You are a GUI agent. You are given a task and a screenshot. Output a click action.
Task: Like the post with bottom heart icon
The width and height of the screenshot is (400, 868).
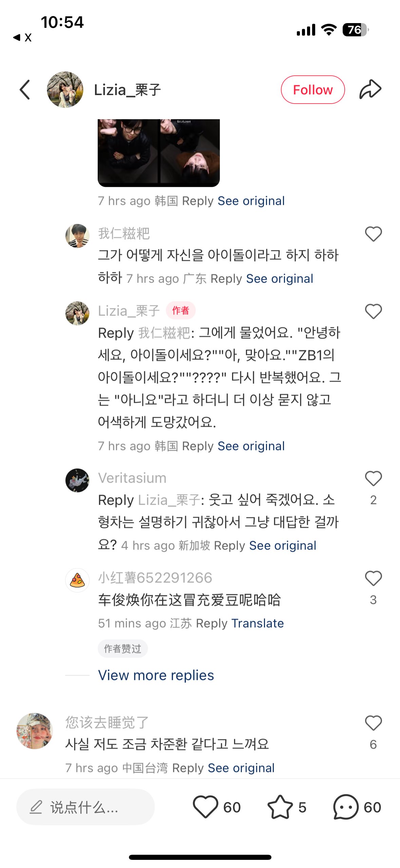[206, 807]
